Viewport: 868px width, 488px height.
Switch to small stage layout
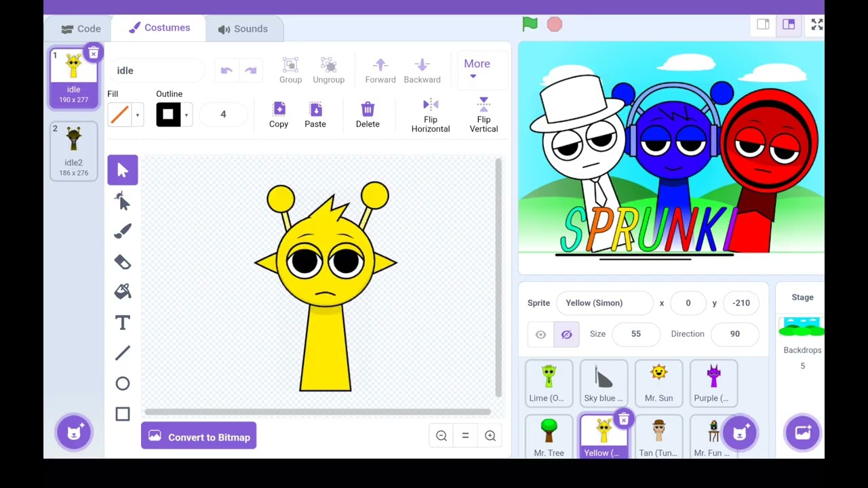(763, 24)
